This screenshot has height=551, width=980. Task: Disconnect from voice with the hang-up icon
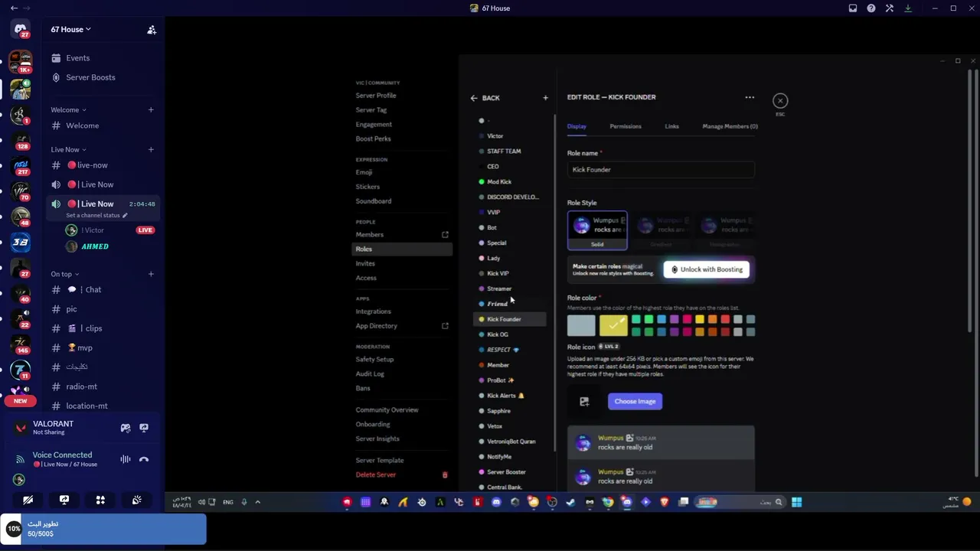tap(144, 459)
